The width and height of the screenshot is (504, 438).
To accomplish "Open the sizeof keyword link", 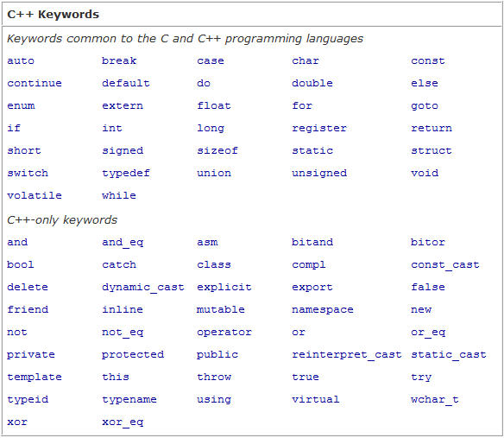I will point(217,150).
